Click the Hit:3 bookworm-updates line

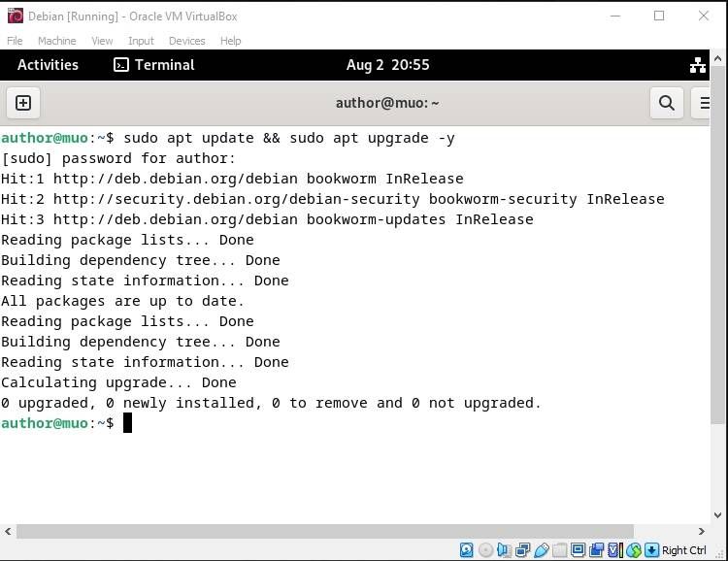tap(267, 219)
